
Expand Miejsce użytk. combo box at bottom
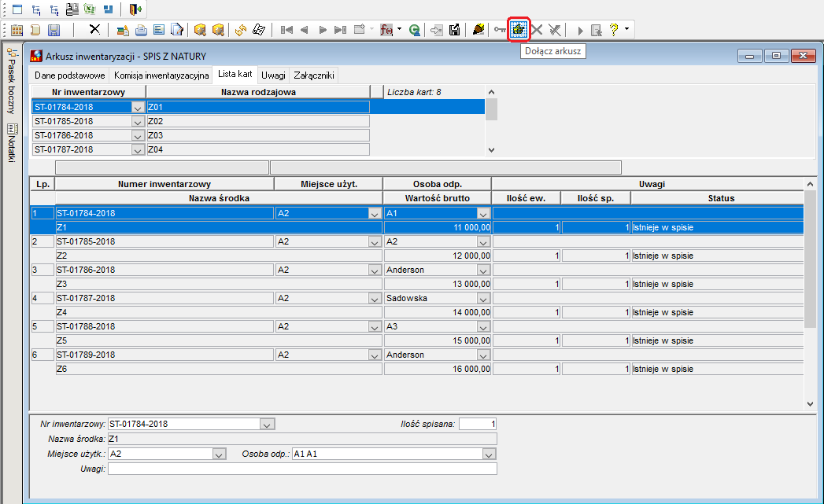point(219,454)
